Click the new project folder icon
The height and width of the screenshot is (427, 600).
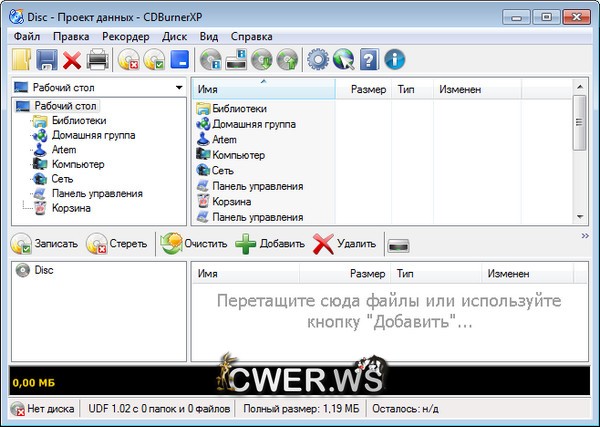21,61
